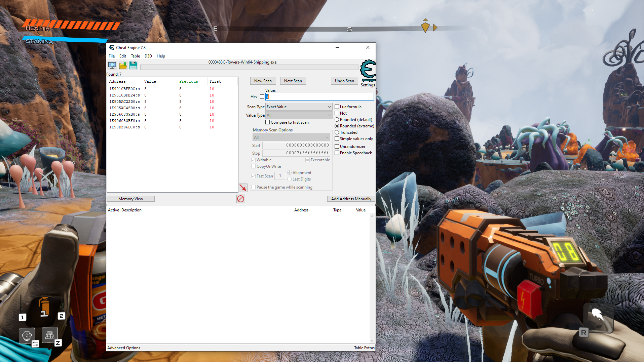Click the First column header
This screenshot has width=644, height=362.
point(222,81)
